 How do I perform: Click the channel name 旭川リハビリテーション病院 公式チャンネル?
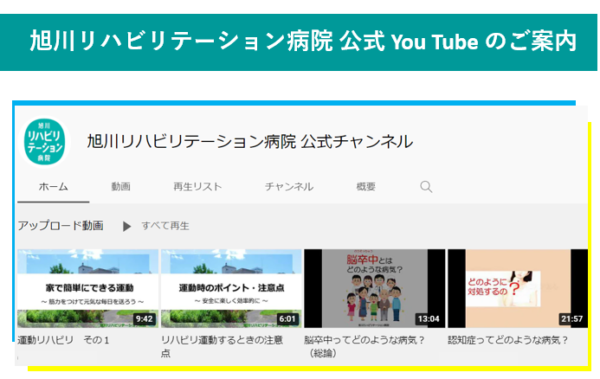[x=250, y=142]
